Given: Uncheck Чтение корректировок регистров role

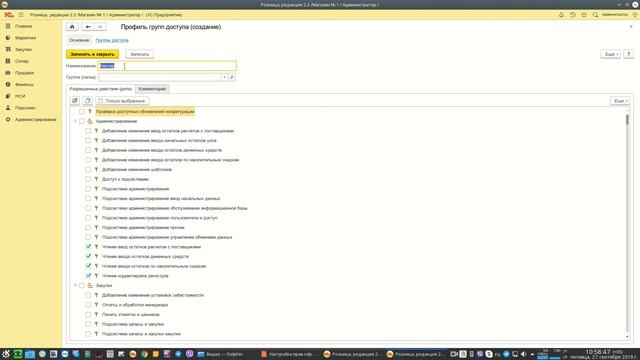Looking at the screenshot, I should 88,276.
